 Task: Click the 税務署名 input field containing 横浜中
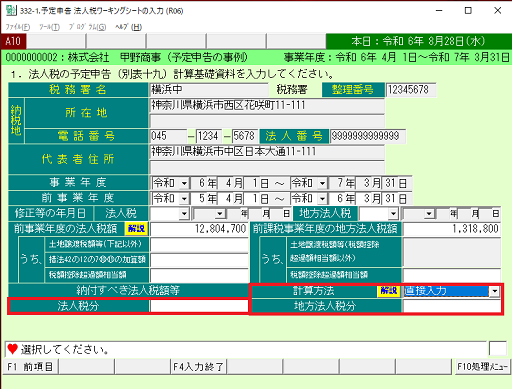click(209, 90)
